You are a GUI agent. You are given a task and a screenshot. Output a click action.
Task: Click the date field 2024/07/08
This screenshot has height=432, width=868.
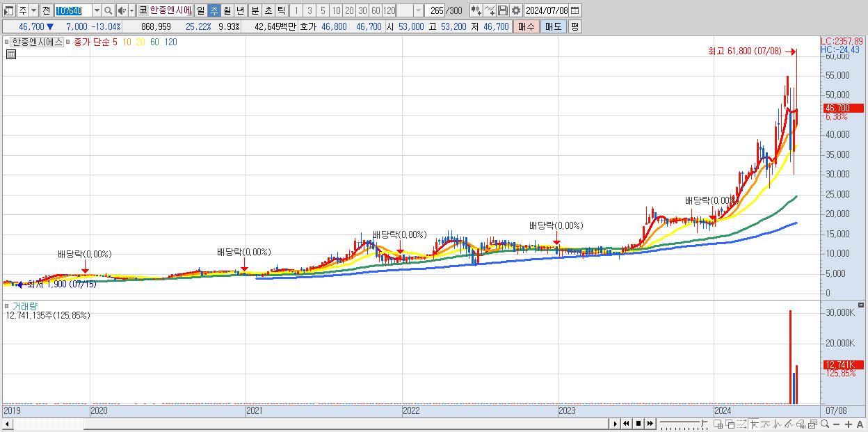547,10
